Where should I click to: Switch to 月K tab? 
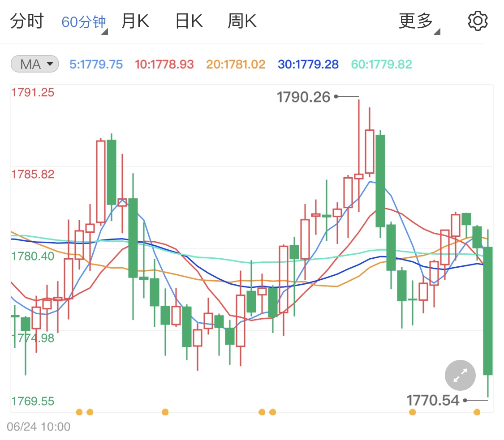click(x=135, y=21)
